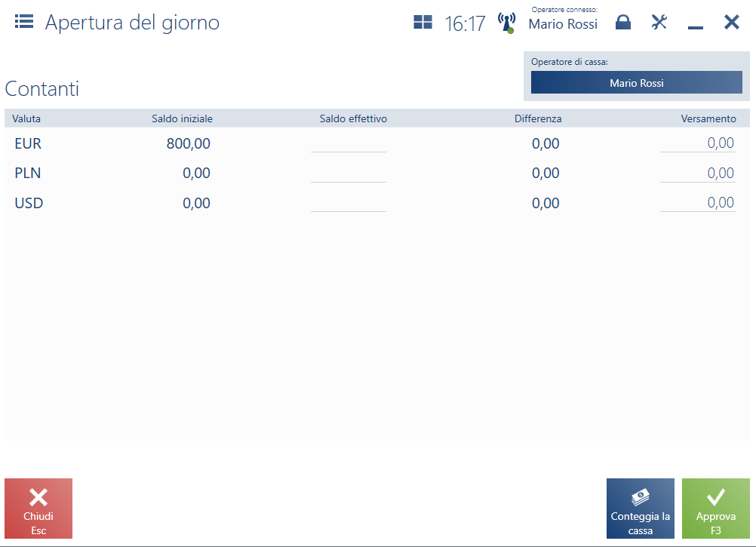Minimize the POS window

point(695,27)
